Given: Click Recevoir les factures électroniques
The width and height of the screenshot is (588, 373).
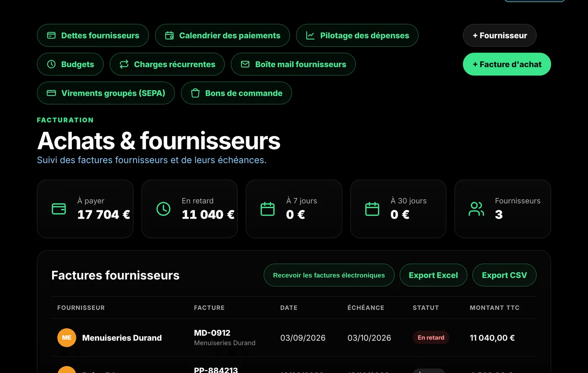Looking at the screenshot, I should click(329, 275).
